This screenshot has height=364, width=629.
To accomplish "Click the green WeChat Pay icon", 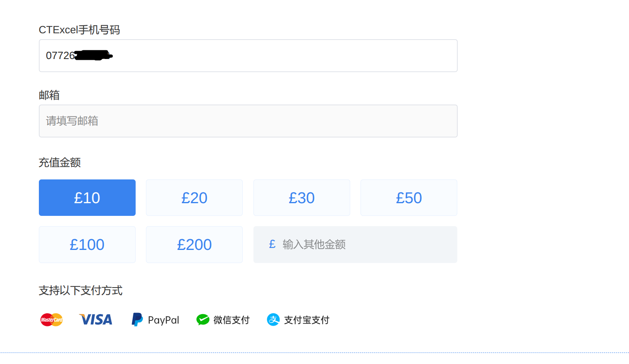I will point(203,320).
